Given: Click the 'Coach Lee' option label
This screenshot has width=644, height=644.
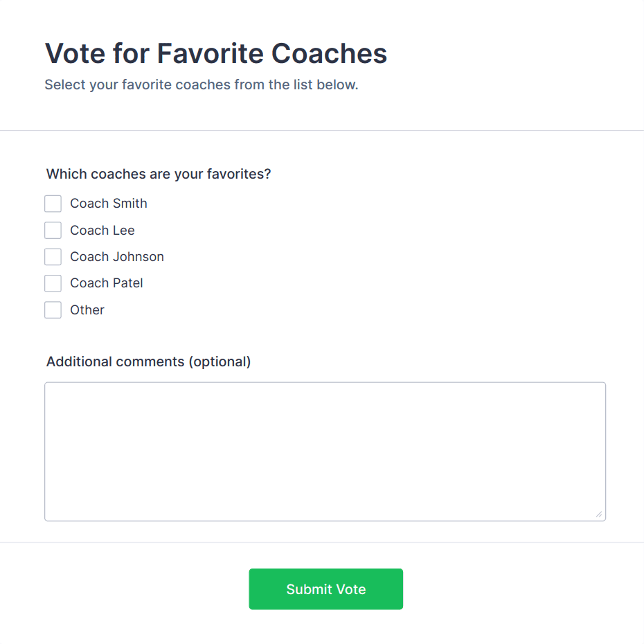Looking at the screenshot, I should pyautogui.click(x=102, y=230).
